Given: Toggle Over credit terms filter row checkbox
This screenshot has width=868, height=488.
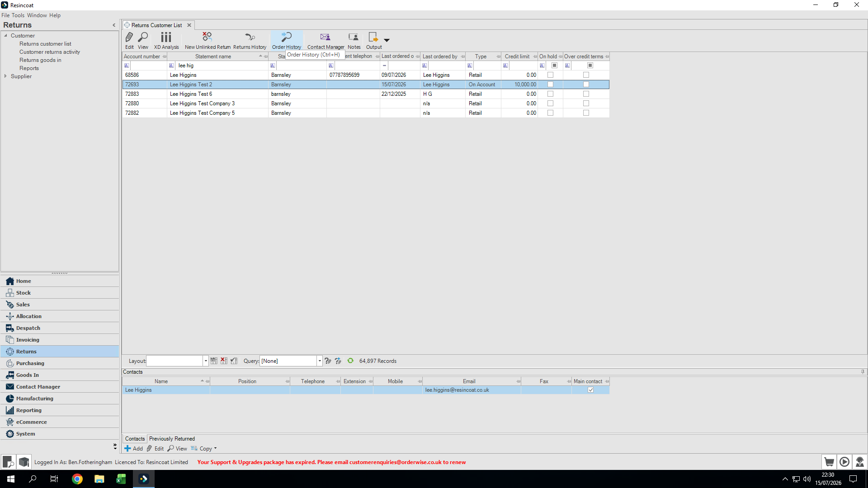Looking at the screenshot, I should pos(590,66).
